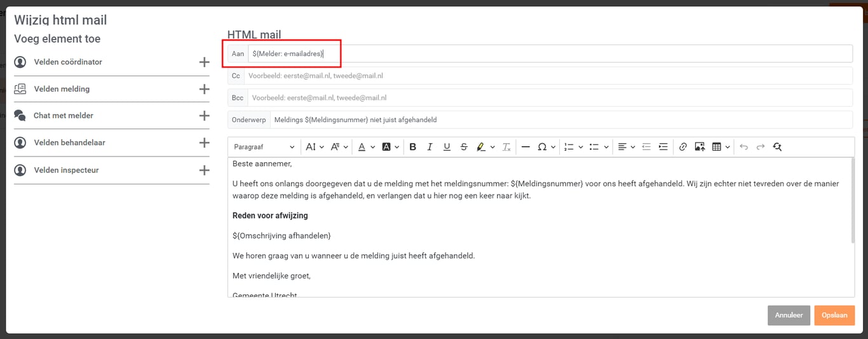Clear text formatting with remove format icon
The height and width of the screenshot is (339, 868).
[506, 147]
